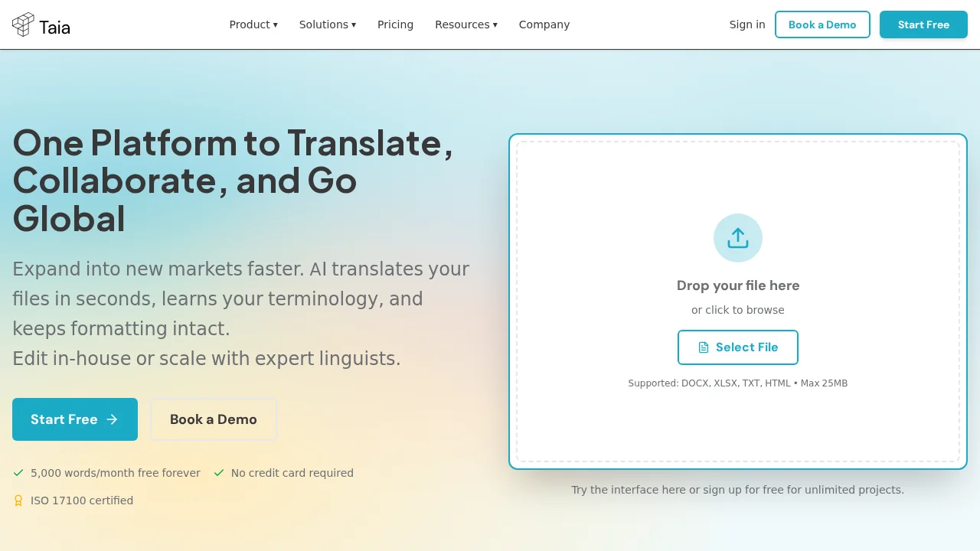This screenshot has height=551, width=980.
Task: Click the ISO 17100 certified label
Action: click(82, 500)
